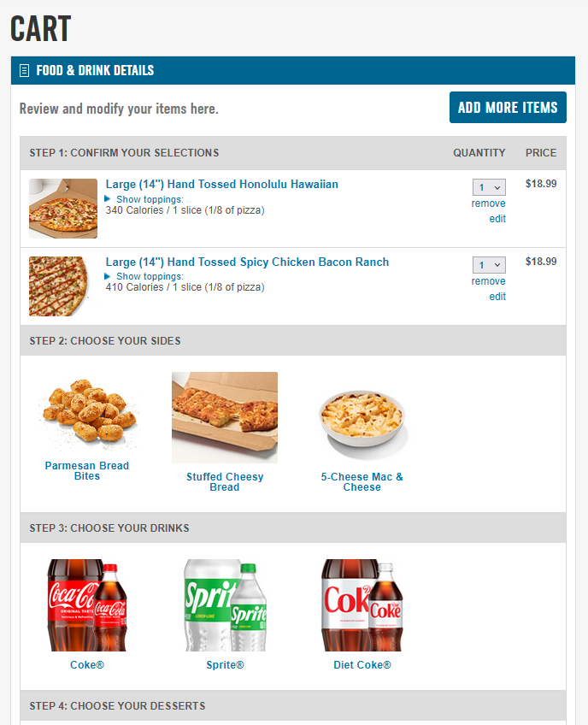Select the Parmesan Bread Bites image
Viewport: 588px width, 725px height.
88,410
